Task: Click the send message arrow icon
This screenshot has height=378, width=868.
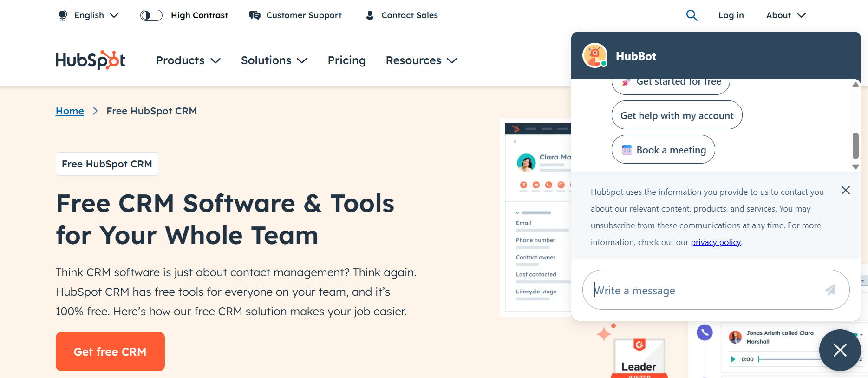Action: [830, 290]
